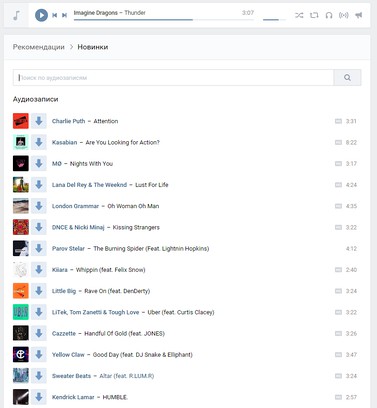Viewport: 377px width, 408px height.
Task: Download London Grammar – Oh Woman Oh Man
Action: 39,206
